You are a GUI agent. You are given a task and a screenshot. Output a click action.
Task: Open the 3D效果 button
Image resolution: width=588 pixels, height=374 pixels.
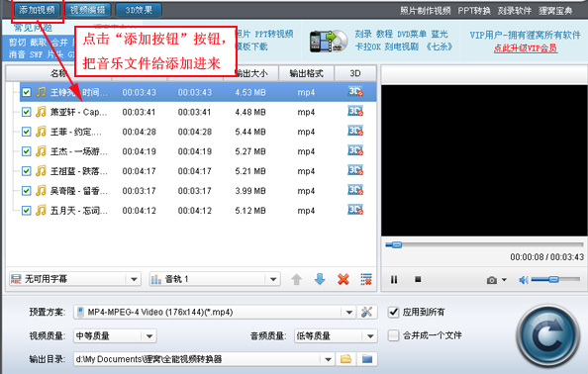click(x=139, y=10)
